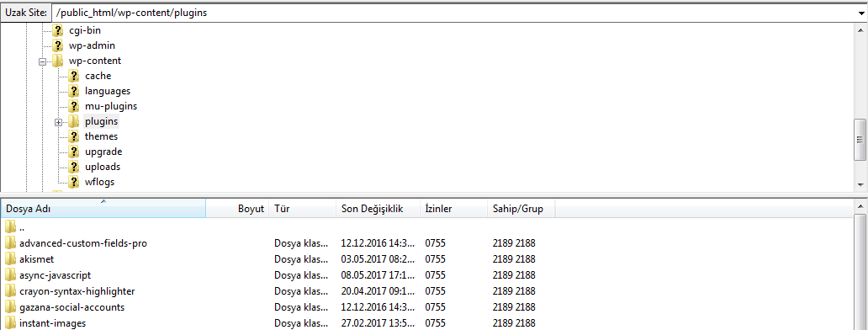Click the cgi-bin folder icon

pyautogui.click(x=58, y=30)
